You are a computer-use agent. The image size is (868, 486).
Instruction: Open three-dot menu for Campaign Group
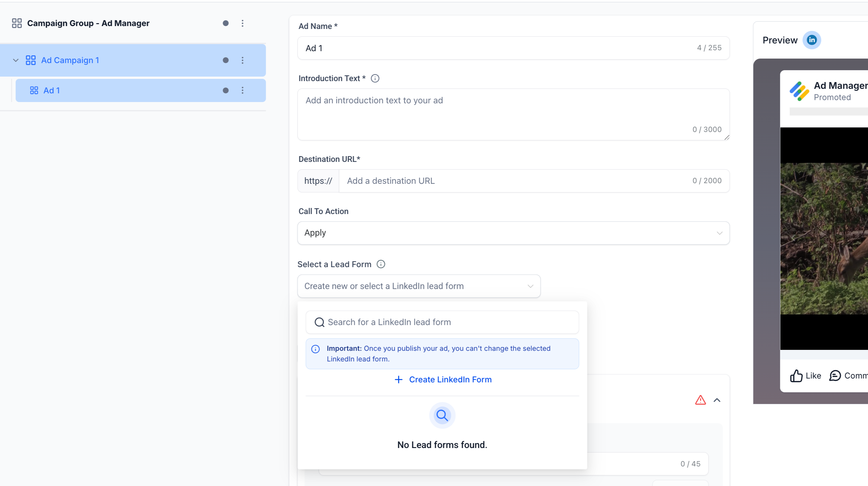242,23
